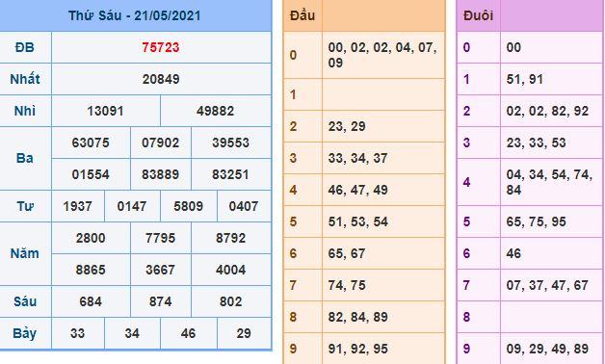Click the 'Đuôi' column header
Image resolution: width=605 pixels, height=364 pixels.
click(478, 15)
